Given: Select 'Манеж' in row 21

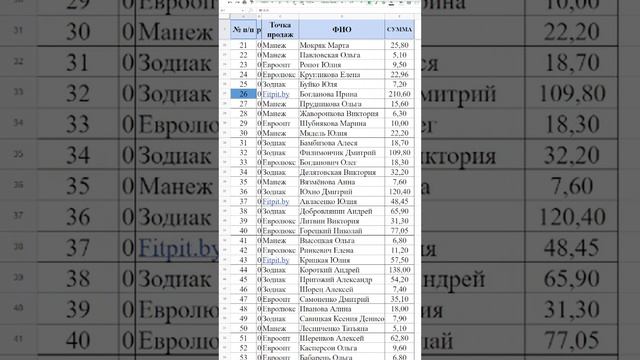Looking at the screenshot, I should point(280,45).
